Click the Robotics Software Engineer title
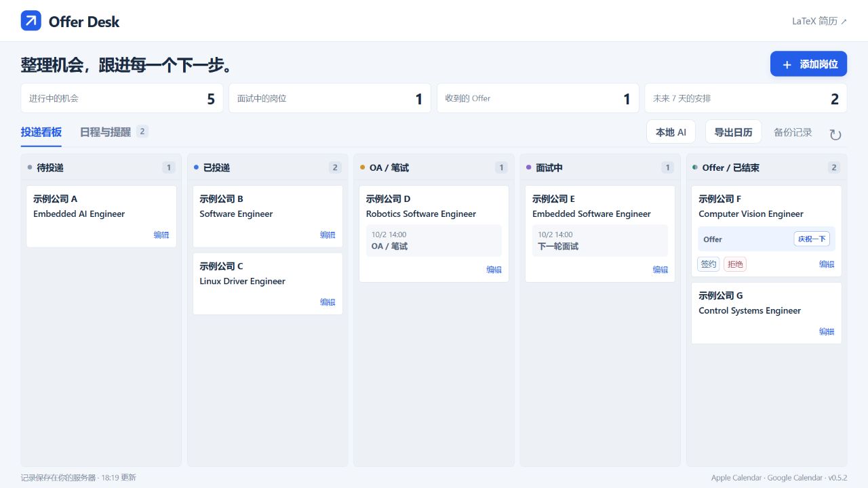The image size is (868, 488). coord(421,214)
